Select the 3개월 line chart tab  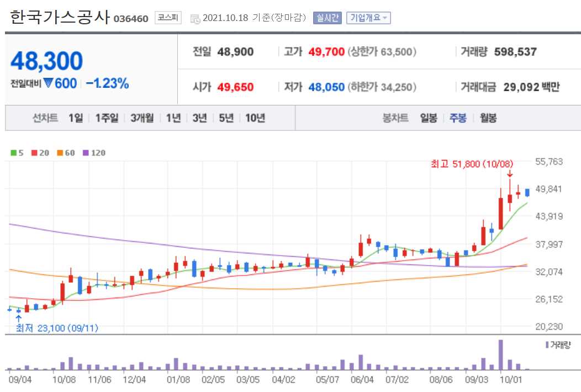coord(142,118)
